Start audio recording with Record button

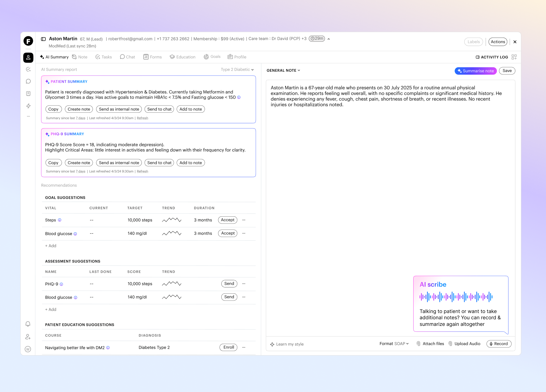pyautogui.click(x=499, y=344)
